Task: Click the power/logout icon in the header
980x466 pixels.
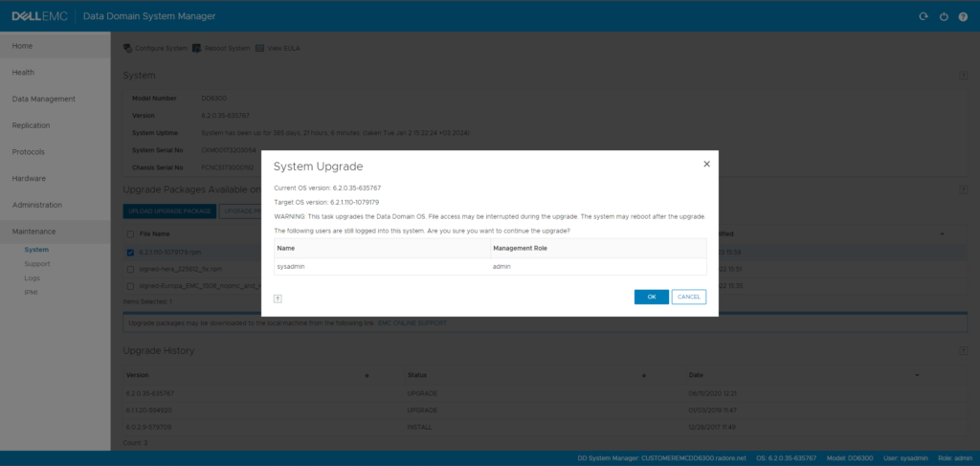Action: 944,16
